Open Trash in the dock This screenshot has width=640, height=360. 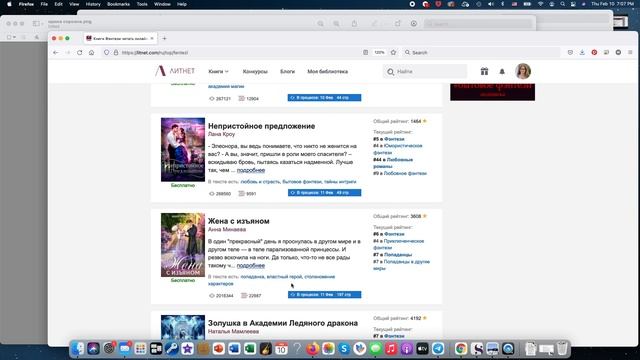point(562,349)
